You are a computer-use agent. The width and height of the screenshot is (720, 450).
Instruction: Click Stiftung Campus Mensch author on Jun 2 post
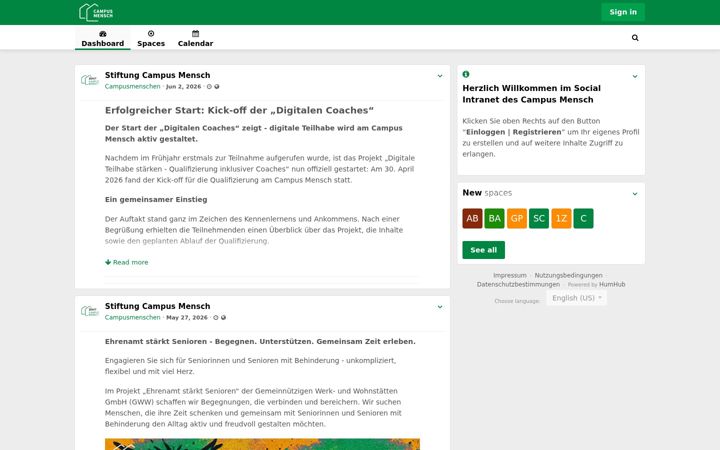[158, 75]
